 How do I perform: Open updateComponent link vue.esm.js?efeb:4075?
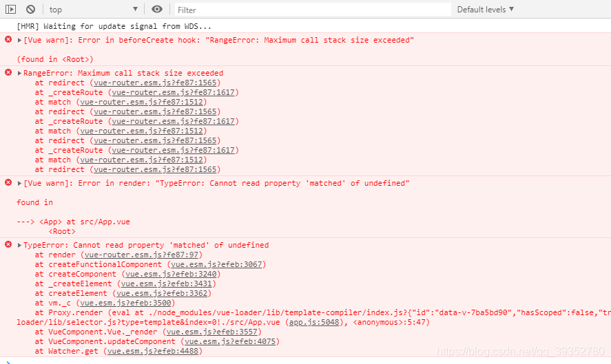click(x=230, y=341)
